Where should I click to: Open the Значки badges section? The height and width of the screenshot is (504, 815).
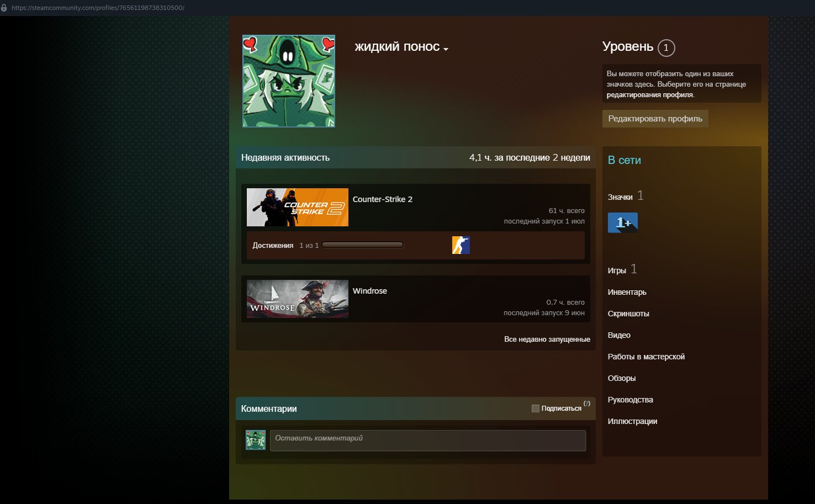(620, 197)
